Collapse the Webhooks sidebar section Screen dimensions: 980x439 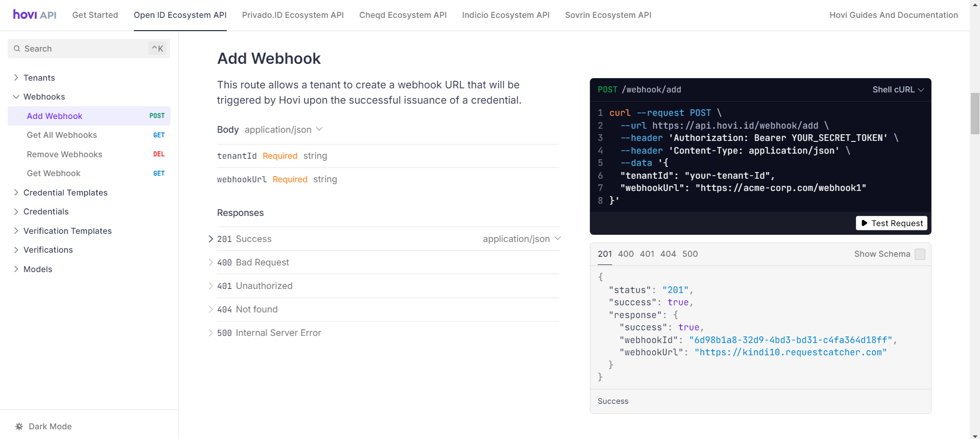[16, 96]
